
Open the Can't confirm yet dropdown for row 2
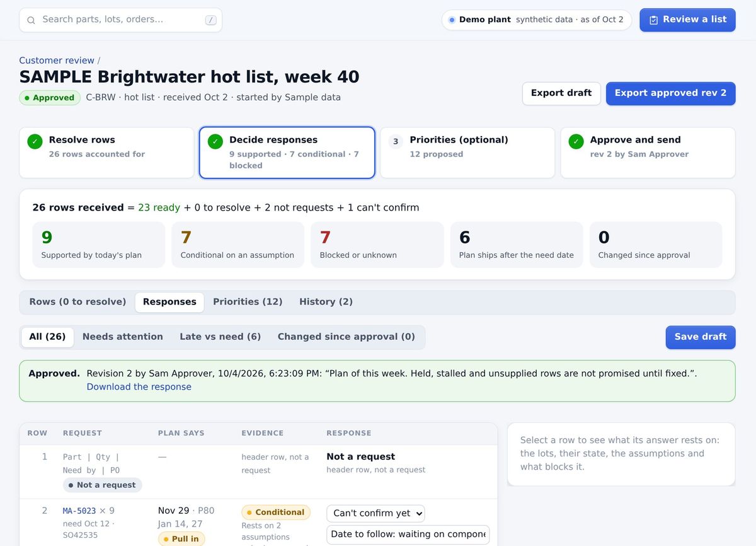pos(375,513)
